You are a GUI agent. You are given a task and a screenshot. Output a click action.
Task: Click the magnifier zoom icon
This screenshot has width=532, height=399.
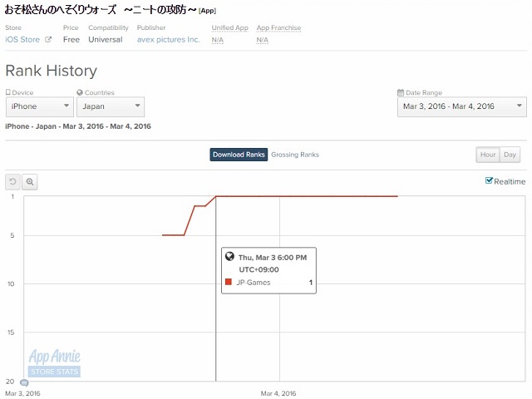coord(30,182)
